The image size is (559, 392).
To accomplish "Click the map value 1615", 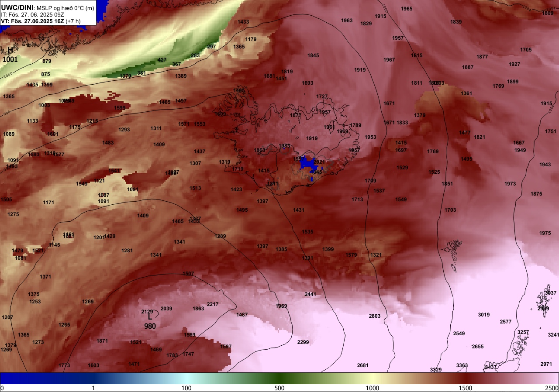I will [x=417, y=55].
